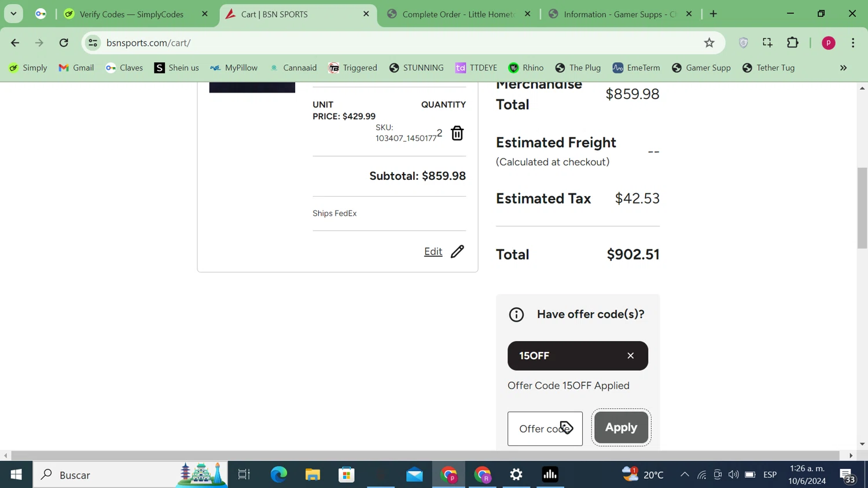Click the info icon beside offer codes
The width and height of the screenshot is (868, 488).
516,315
